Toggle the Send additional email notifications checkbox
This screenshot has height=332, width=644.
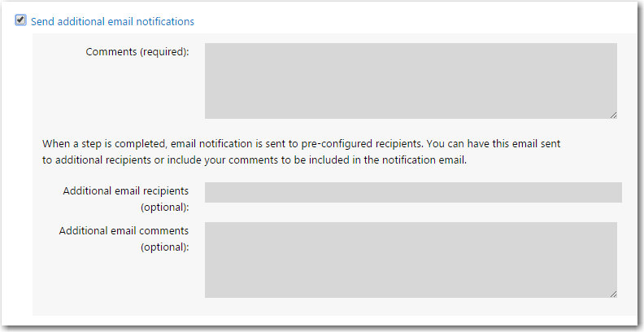click(21, 20)
